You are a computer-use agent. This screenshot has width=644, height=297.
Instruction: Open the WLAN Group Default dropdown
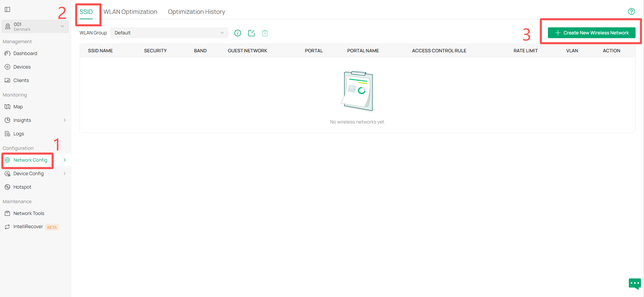coord(169,33)
